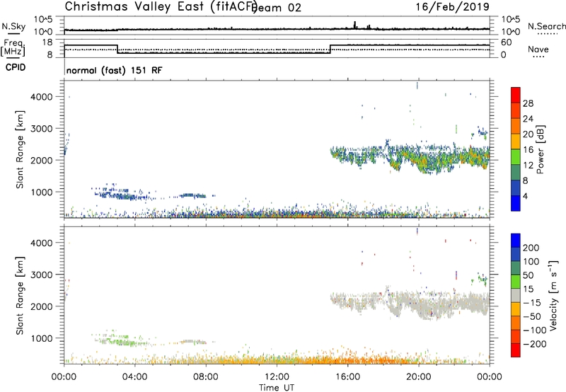Screen dimensions: 566x392
Task: Click the gray ground scatter band near 2000 km in the velocity panel
Action: point(410,304)
